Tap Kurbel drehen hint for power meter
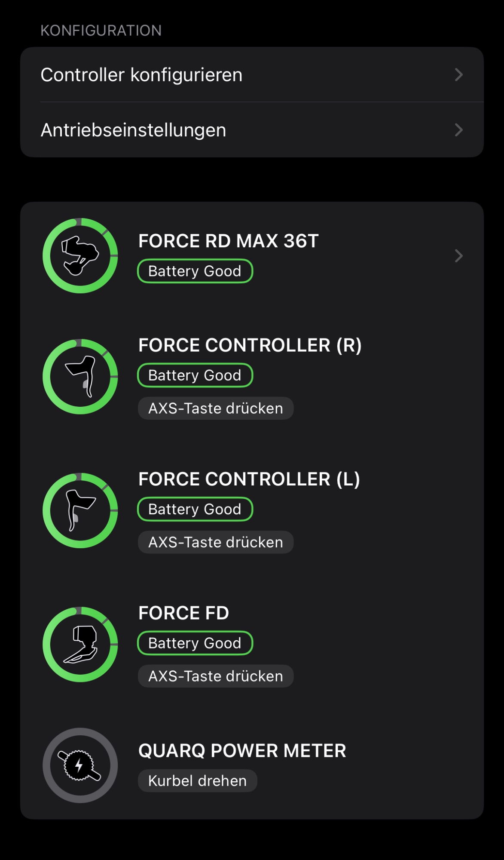Screen dimensions: 504x860 point(198,781)
